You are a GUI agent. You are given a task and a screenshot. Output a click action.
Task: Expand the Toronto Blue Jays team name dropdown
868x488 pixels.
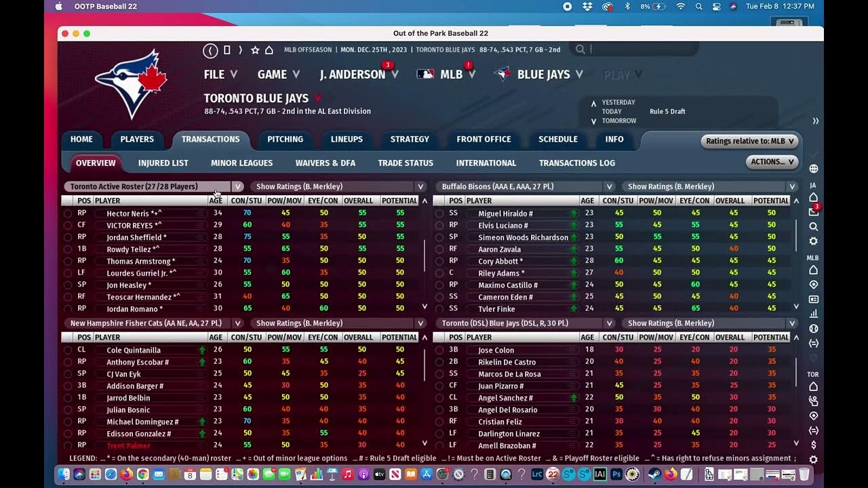click(317, 99)
